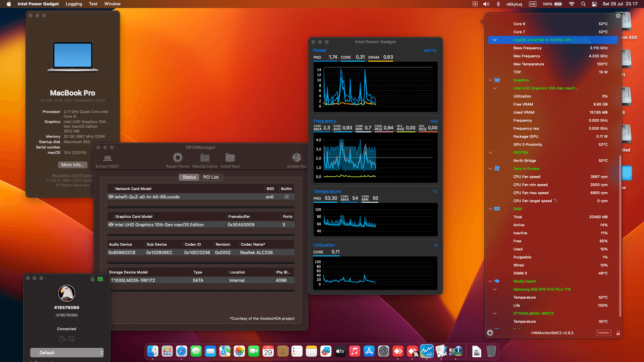Open Launchpad from the dock

pos(167,351)
